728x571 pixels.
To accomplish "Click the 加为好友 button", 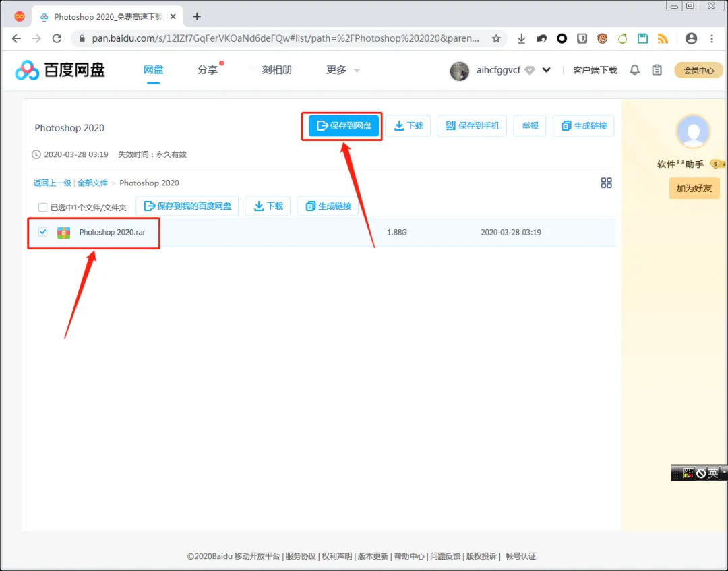I will (694, 189).
